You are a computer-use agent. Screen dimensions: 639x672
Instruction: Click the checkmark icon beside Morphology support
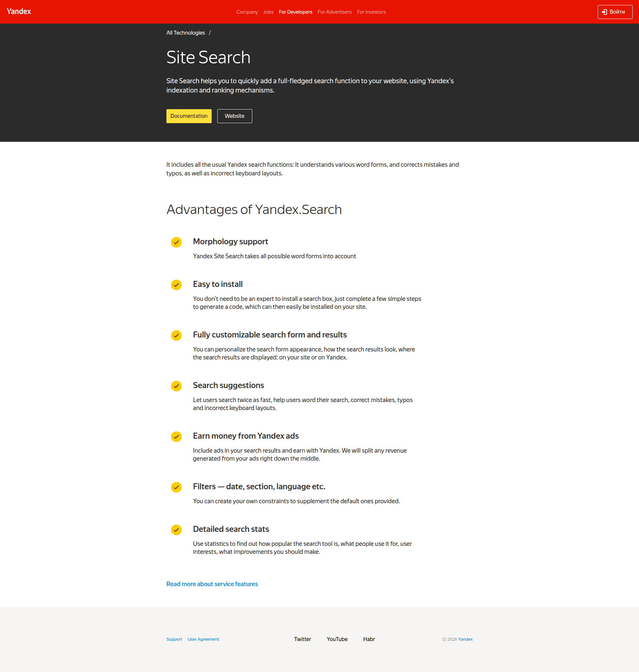coord(176,242)
